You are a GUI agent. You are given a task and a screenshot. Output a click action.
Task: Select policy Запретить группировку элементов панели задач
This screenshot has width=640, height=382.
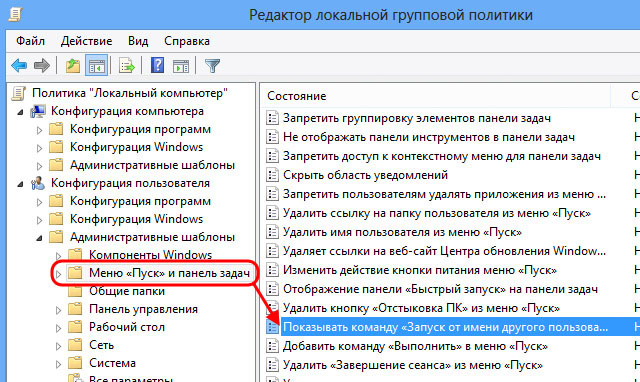tap(417, 118)
